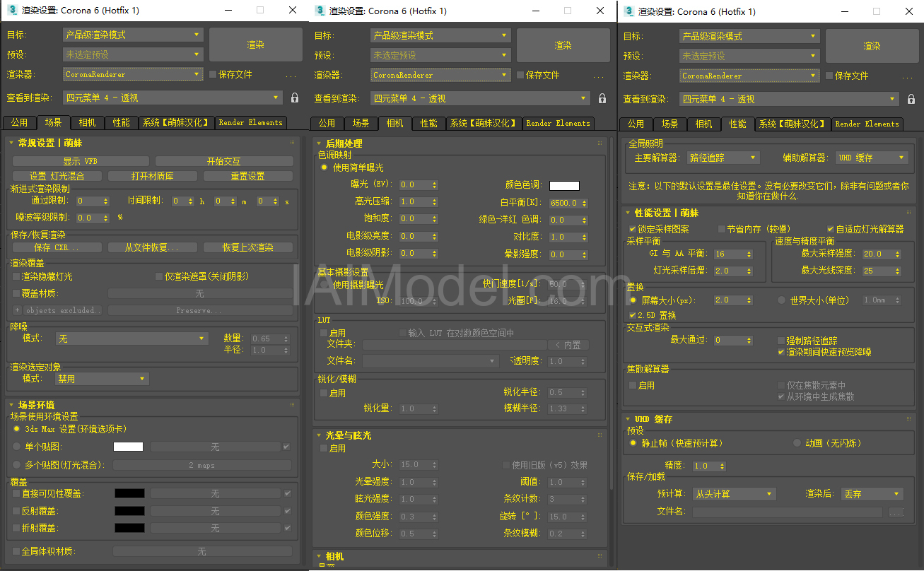Image resolution: width=924 pixels, height=571 pixels.
Task: Open 预计算 从头计算 dropdown
Action: point(734,494)
